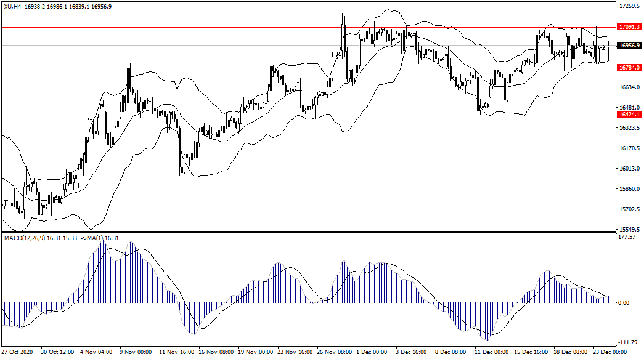
Task: Click the red 16424.1 price label
Action: [629, 115]
